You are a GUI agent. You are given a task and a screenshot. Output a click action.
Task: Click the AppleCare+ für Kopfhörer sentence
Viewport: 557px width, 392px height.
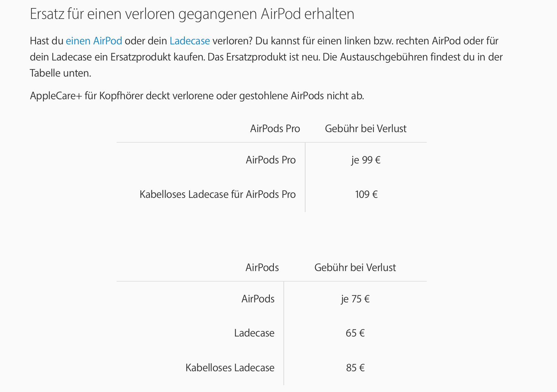coord(197,96)
